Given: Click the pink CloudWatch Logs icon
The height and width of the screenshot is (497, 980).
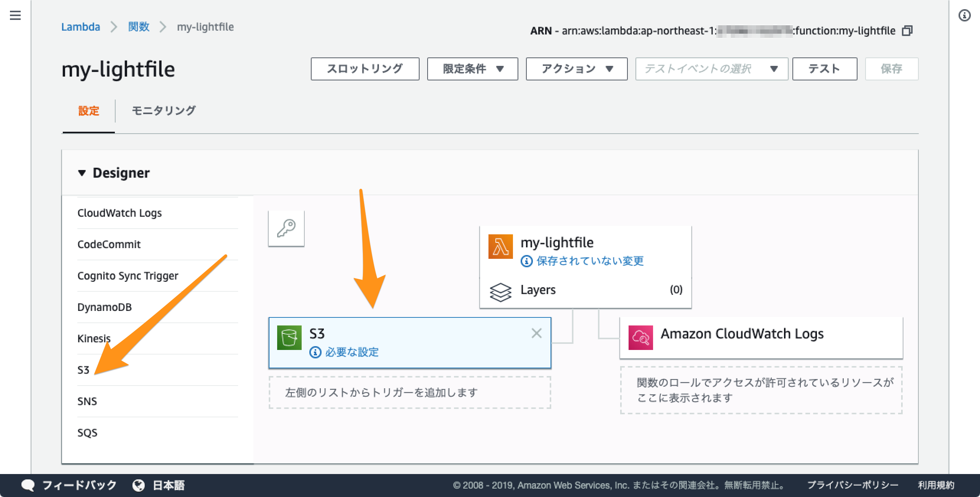Looking at the screenshot, I should (640, 338).
